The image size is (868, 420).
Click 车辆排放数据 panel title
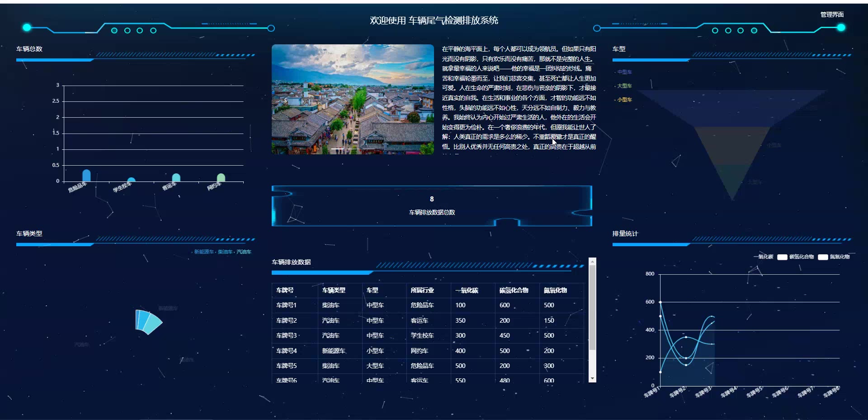(x=291, y=262)
